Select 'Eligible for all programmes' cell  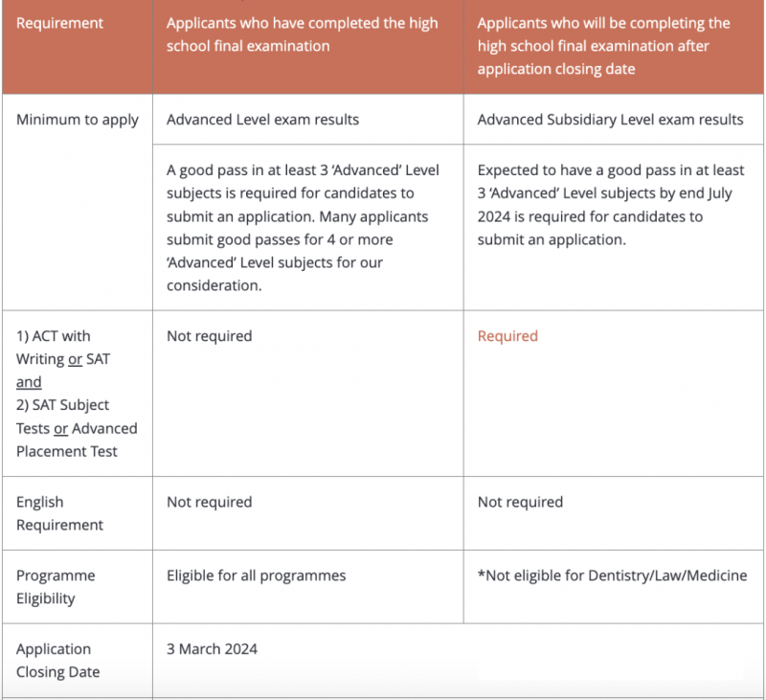(256, 576)
